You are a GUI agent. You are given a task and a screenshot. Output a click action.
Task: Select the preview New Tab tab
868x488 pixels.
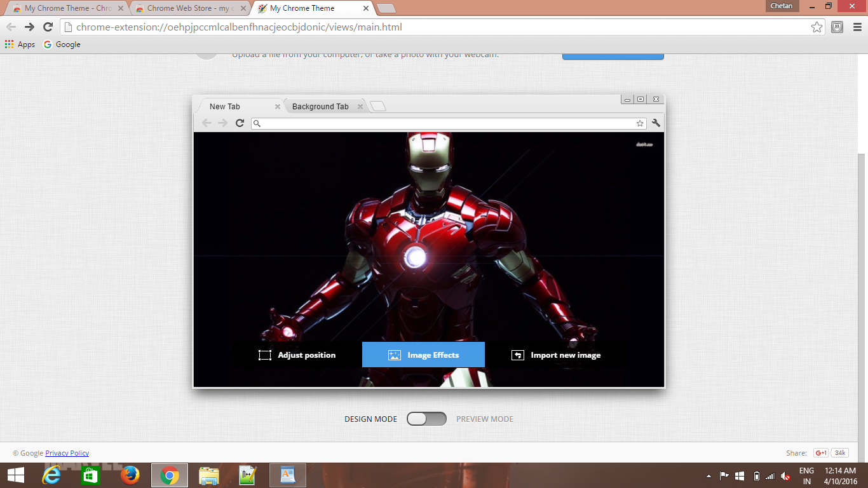pos(240,106)
